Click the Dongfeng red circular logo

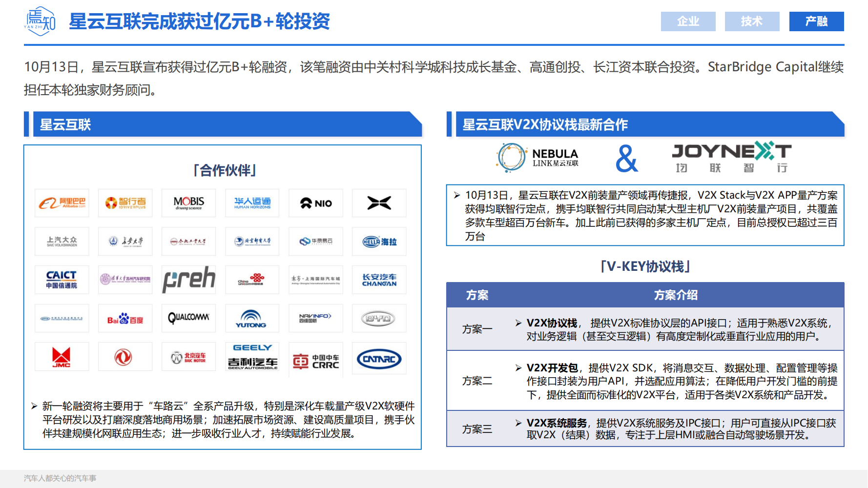point(125,357)
